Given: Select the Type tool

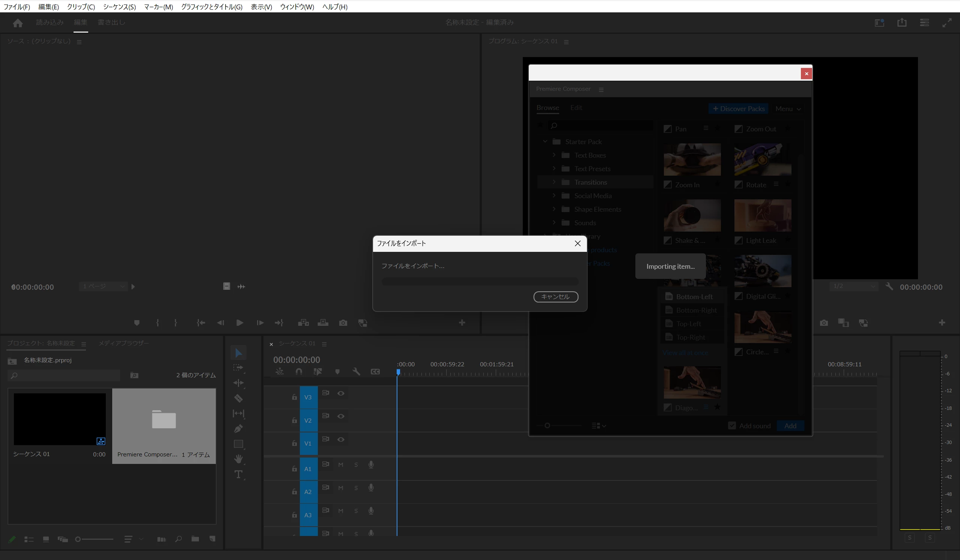Looking at the screenshot, I should tap(238, 474).
